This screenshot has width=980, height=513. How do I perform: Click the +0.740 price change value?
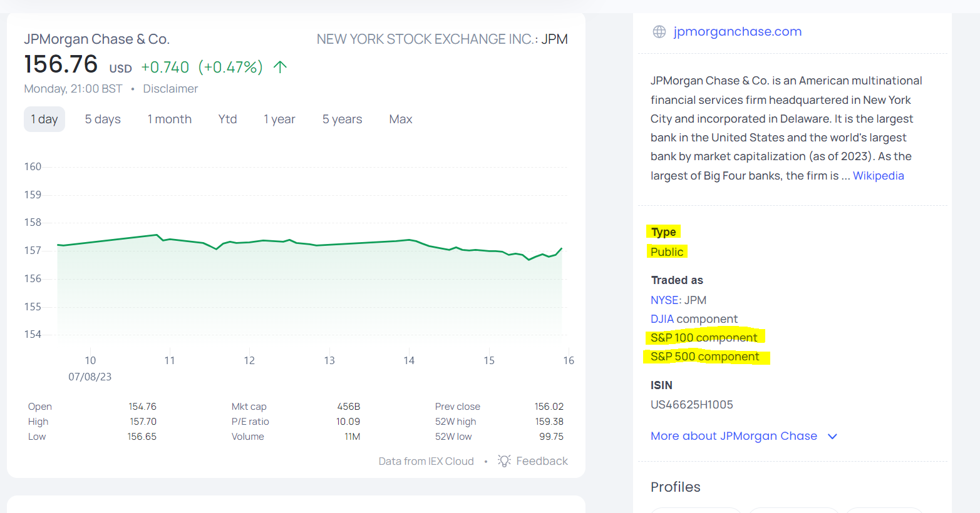165,68
